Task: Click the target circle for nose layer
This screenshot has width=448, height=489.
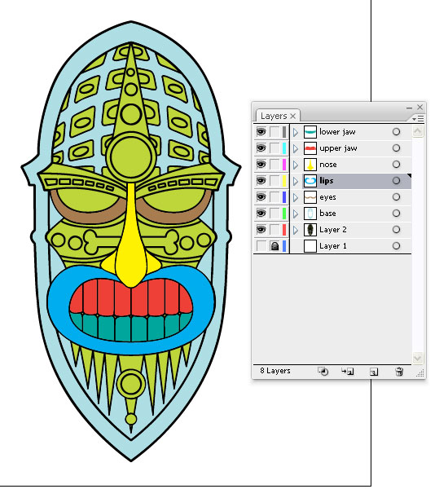Action: click(x=396, y=165)
